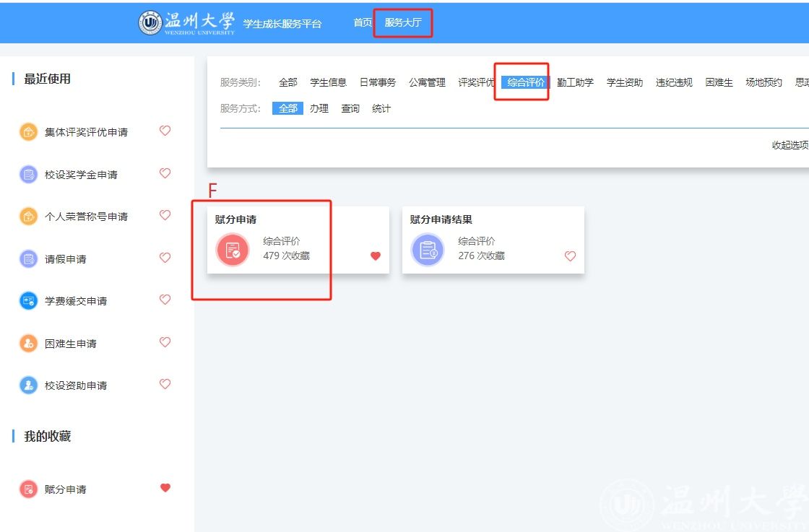Click the 校设奖学金申请 icon
Image resolution: width=809 pixels, height=532 pixels.
tap(28, 174)
